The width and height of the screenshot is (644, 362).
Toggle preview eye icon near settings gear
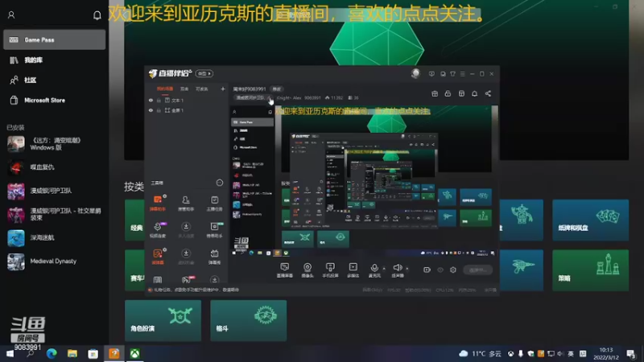(x=440, y=270)
